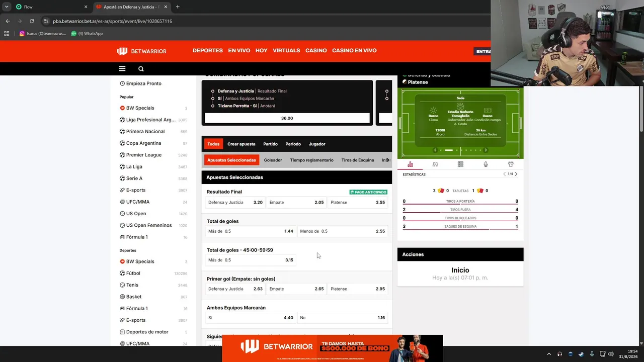Open the DEPORTES menu

point(207,51)
